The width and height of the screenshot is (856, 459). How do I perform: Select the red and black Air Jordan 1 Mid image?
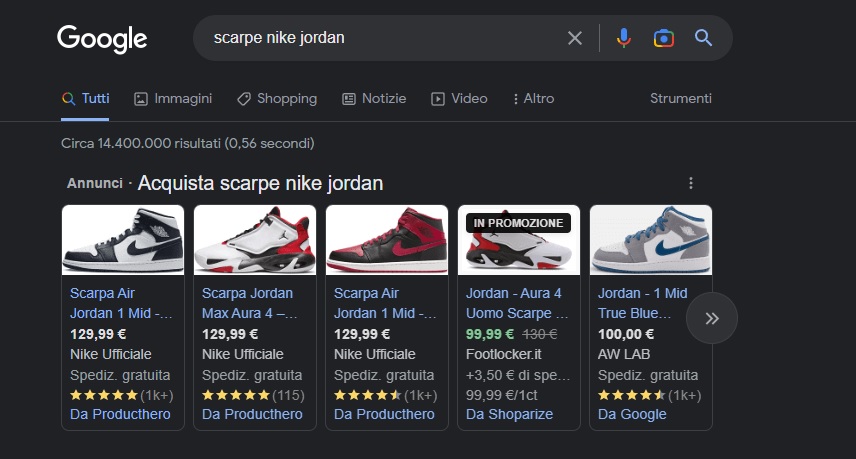387,240
